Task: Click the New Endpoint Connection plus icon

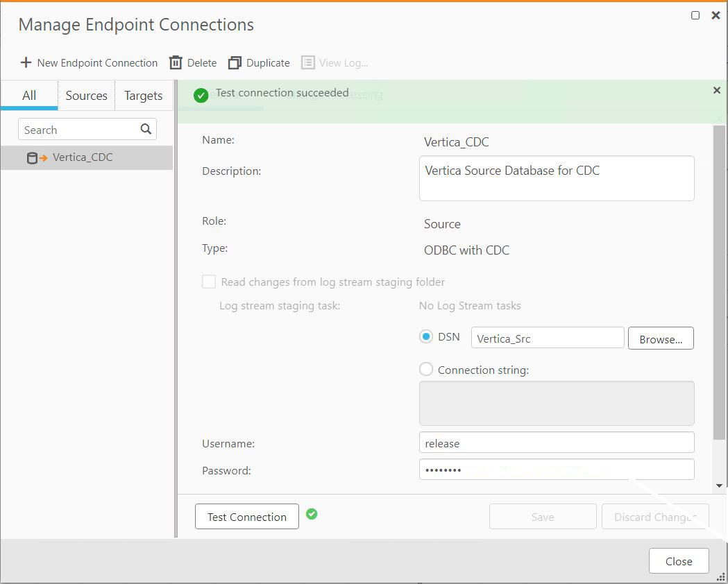Action: pos(26,62)
